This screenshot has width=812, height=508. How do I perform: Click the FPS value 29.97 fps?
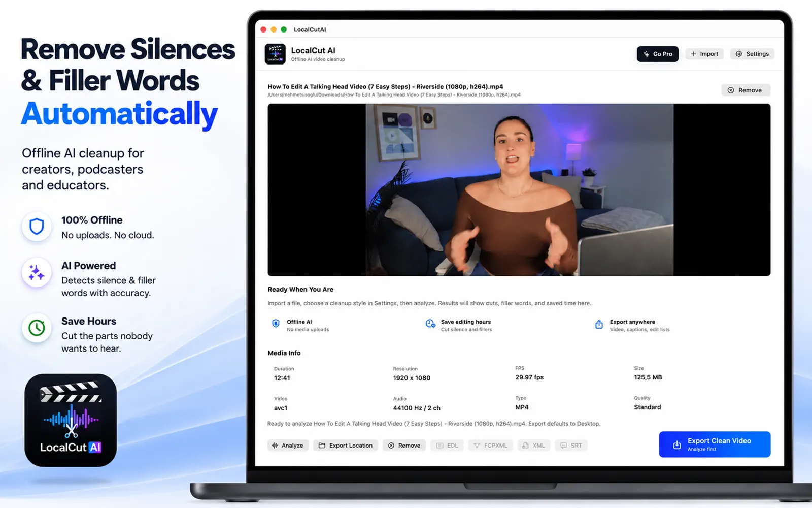click(x=529, y=377)
